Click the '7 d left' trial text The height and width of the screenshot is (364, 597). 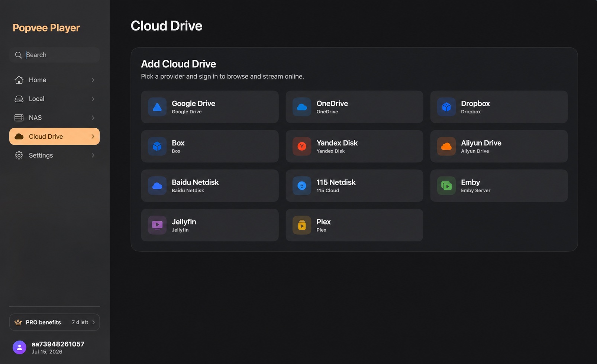[x=80, y=322]
